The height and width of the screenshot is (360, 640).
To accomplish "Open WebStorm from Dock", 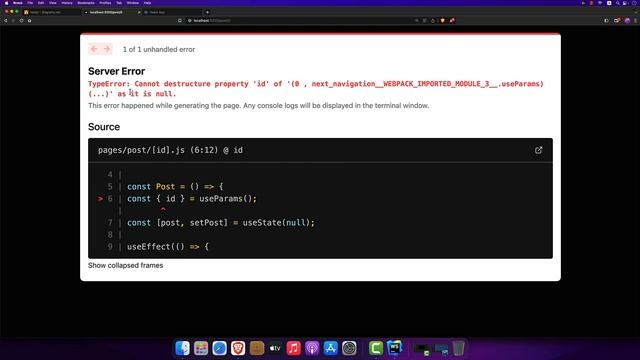I will [x=394, y=348].
